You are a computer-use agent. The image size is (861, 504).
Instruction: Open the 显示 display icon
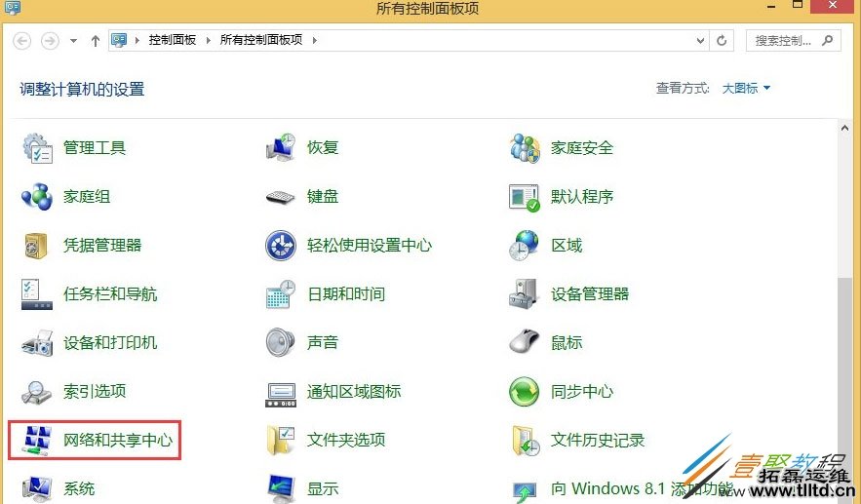point(281,488)
